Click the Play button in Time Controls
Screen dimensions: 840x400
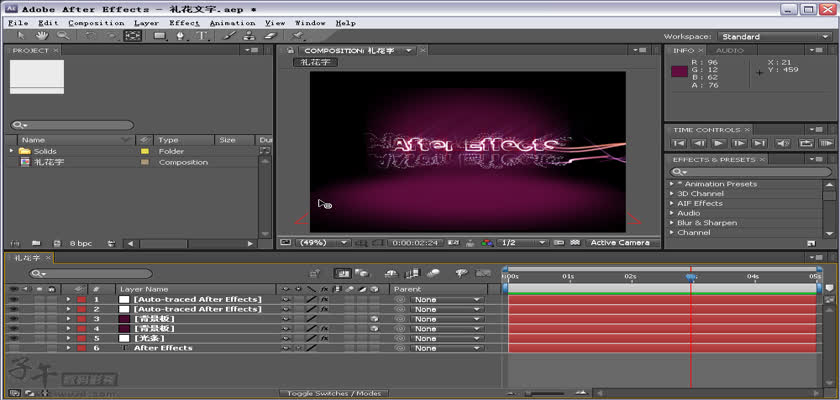point(718,143)
